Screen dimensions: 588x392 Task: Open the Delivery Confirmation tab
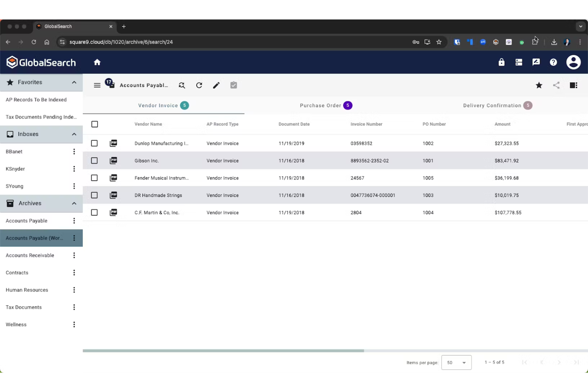tap(497, 105)
